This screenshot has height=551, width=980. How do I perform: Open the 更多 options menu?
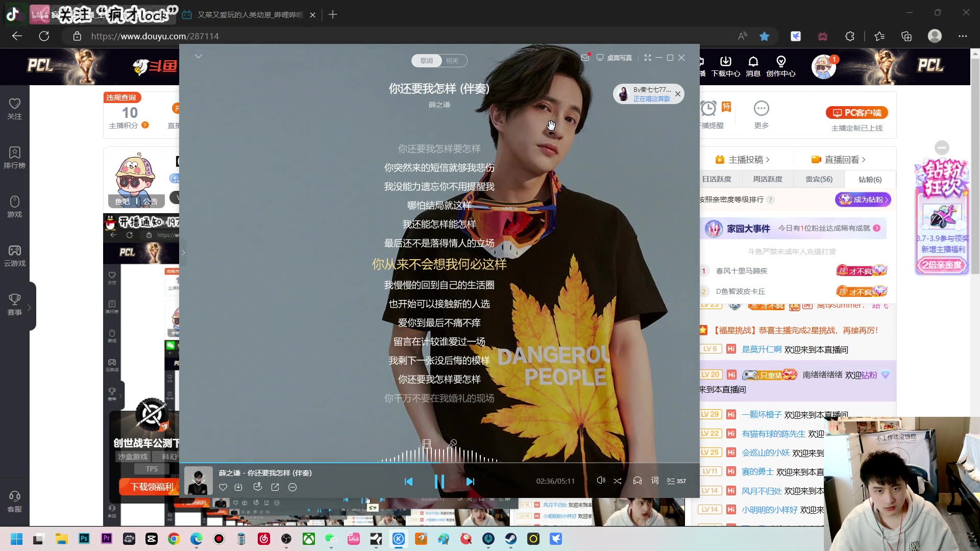[762, 115]
